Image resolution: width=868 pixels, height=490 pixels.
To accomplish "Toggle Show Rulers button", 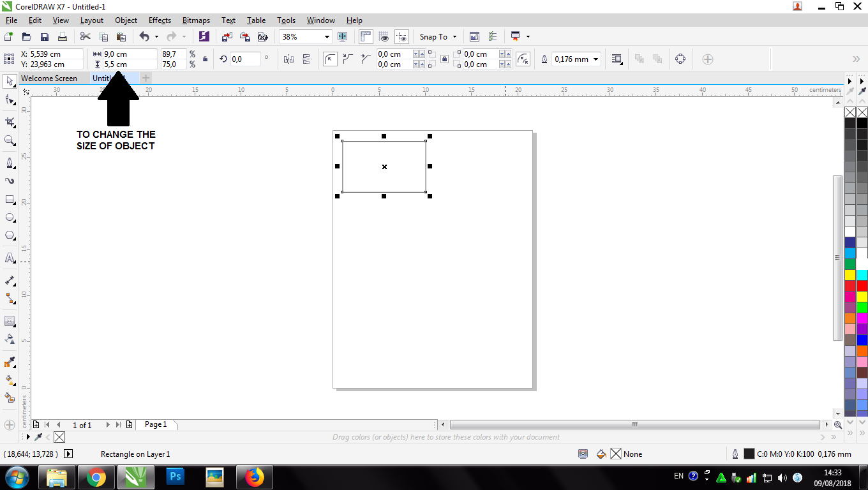I will 366,37.
